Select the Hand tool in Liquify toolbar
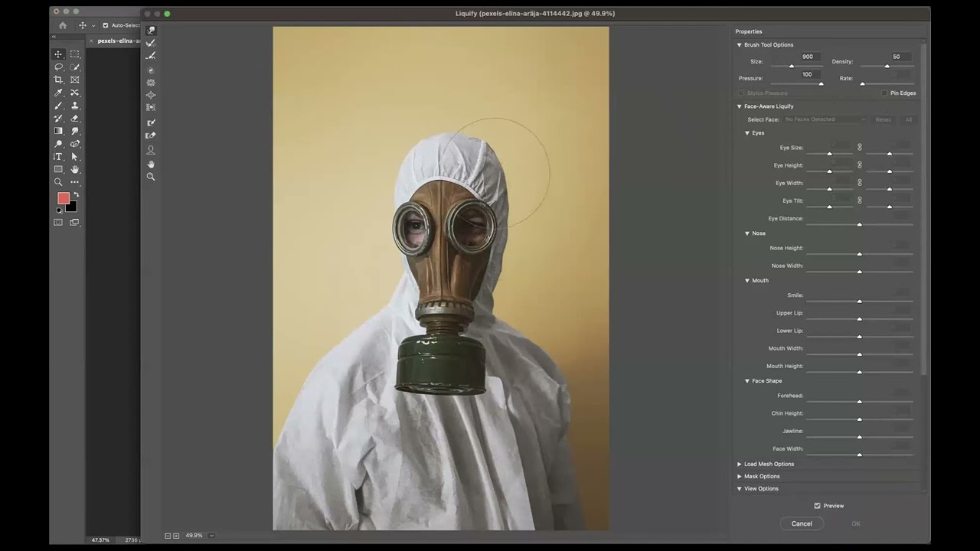The width and height of the screenshot is (980, 551). coord(151,164)
